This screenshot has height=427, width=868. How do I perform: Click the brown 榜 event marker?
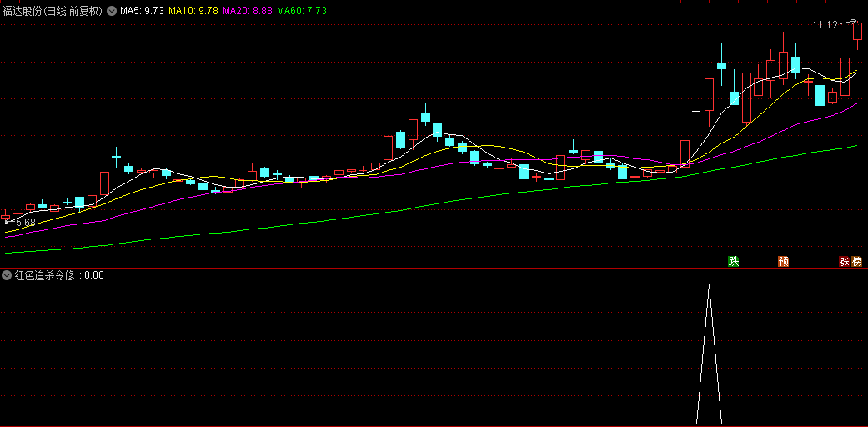pos(857,261)
